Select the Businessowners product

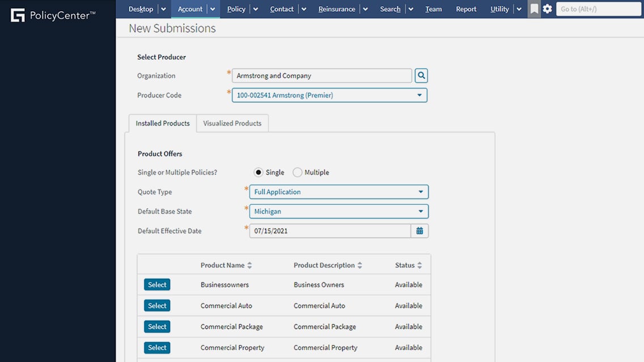tap(156, 284)
